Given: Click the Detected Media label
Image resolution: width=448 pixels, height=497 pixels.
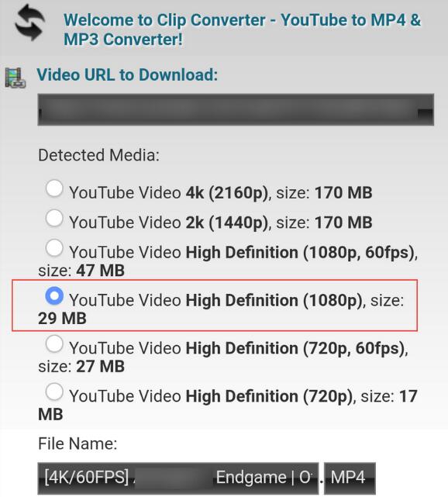Looking at the screenshot, I should click(98, 155).
